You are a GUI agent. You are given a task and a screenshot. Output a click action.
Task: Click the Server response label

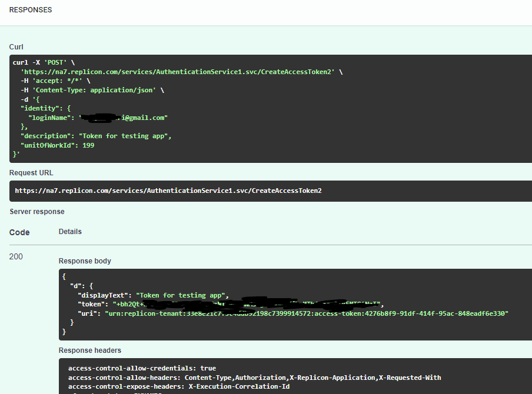tap(37, 212)
